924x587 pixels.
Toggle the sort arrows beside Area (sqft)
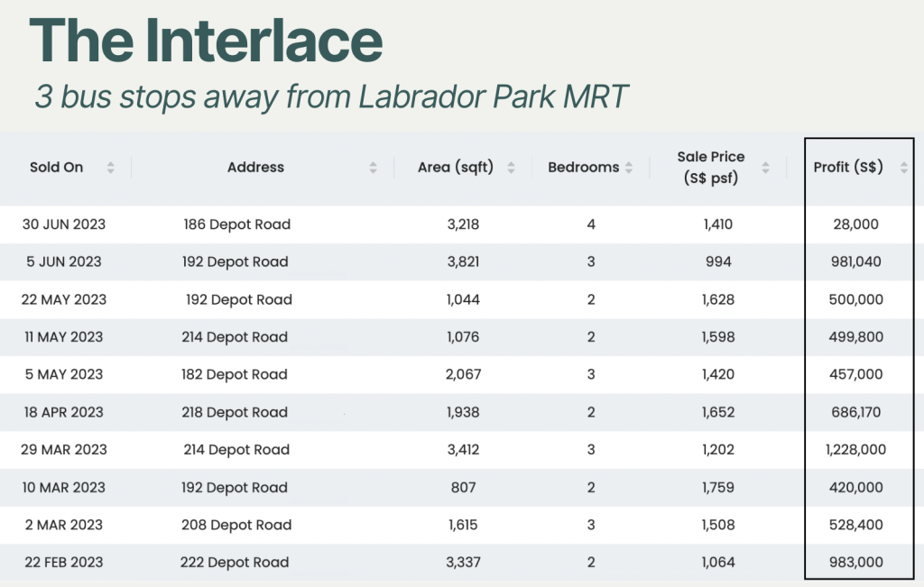pos(511,168)
